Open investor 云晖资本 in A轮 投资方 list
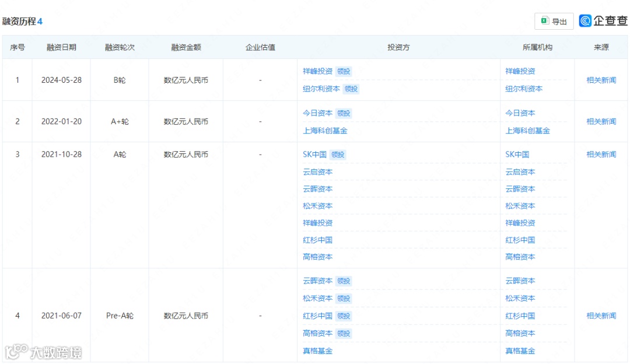The width and height of the screenshot is (630, 364). pos(317,189)
